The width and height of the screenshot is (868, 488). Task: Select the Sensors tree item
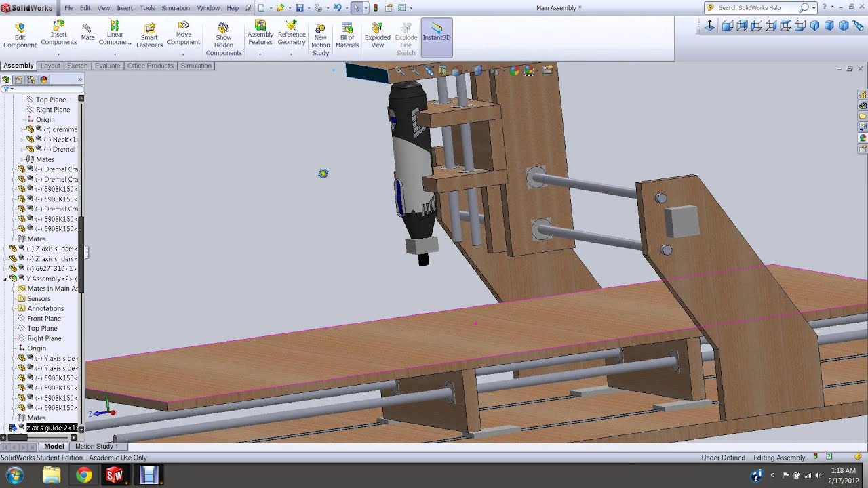coord(39,298)
